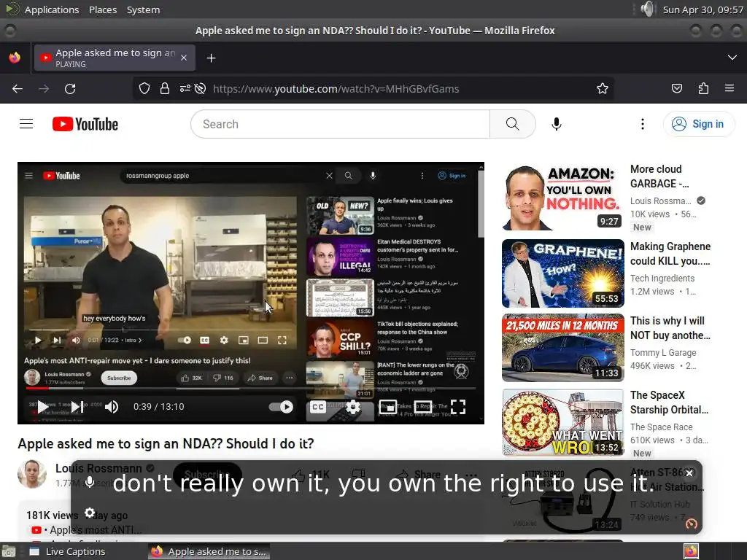Open Live Captions settings gear

click(90, 513)
